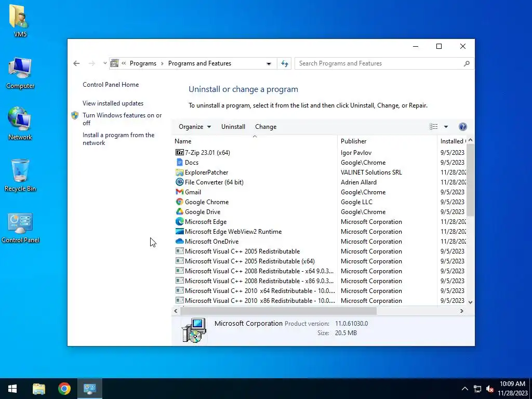Click the network tray icon
This screenshot has height=399, width=532.
click(x=477, y=389)
